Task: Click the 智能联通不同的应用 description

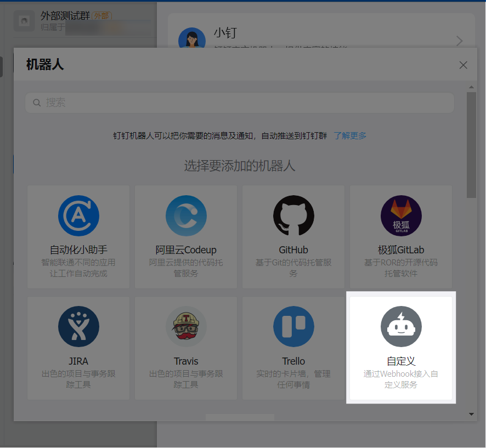Action: point(78,263)
